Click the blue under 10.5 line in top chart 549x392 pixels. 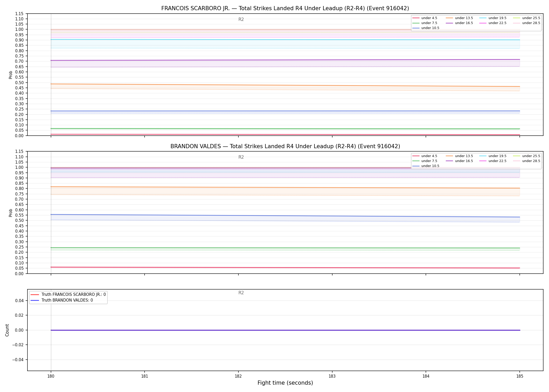click(x=285, y=111)
